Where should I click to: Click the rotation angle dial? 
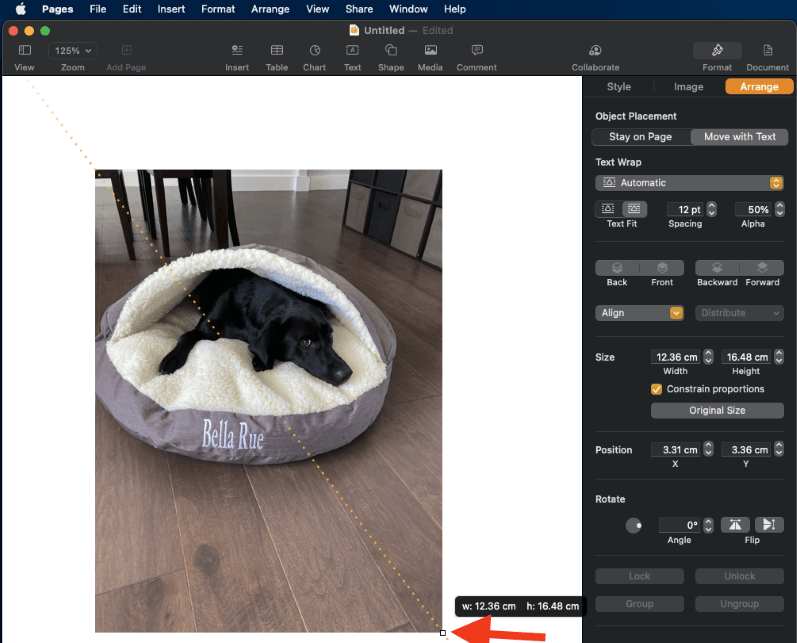pos(633,526)
